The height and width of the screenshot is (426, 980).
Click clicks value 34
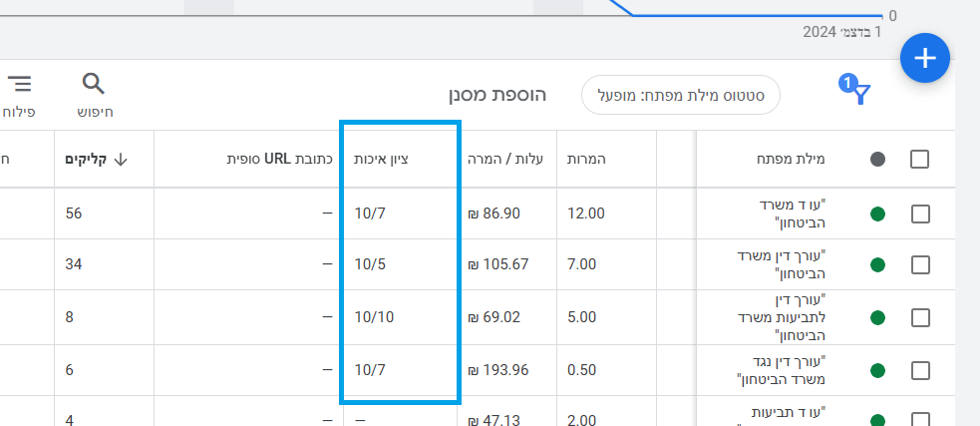[74, 264]
